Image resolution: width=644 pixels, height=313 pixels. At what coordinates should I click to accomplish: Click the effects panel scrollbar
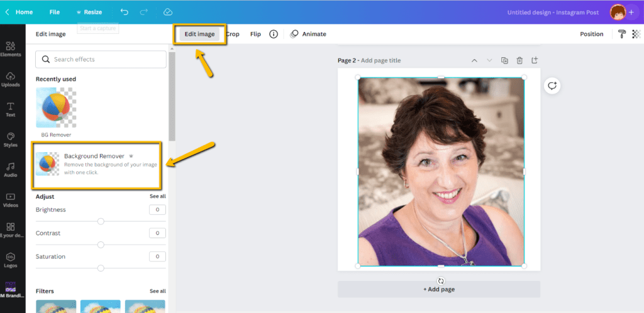click(172, 96)
